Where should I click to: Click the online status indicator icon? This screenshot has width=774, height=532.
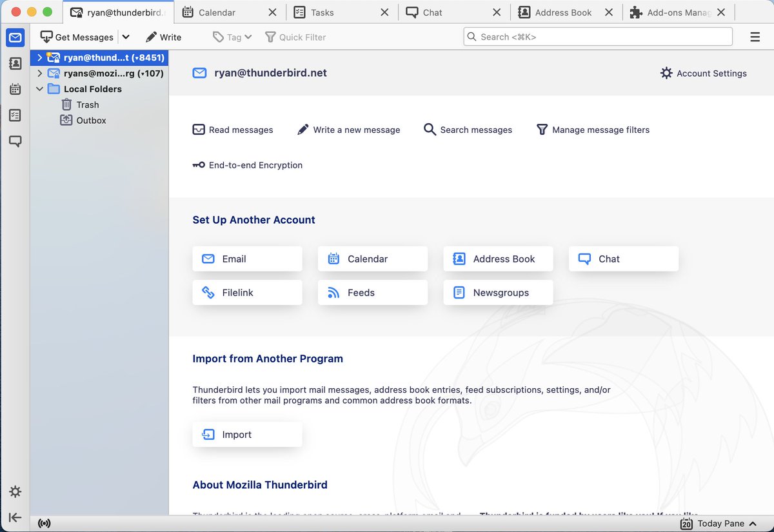coord(45,523)
